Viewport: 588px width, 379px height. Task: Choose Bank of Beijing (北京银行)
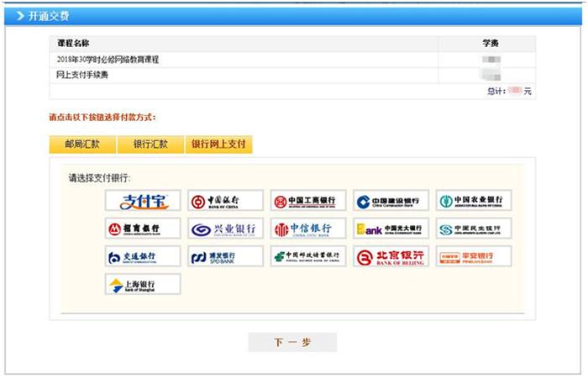click(391, 256)
